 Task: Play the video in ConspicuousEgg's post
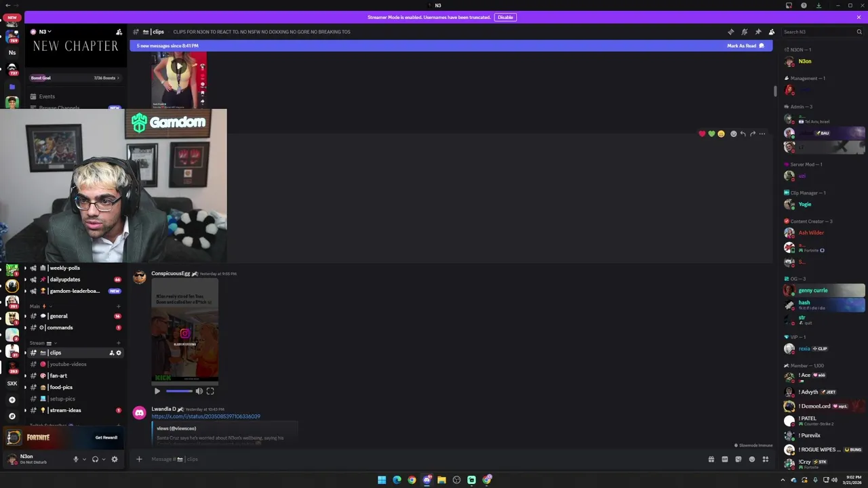tap(157, 391)
